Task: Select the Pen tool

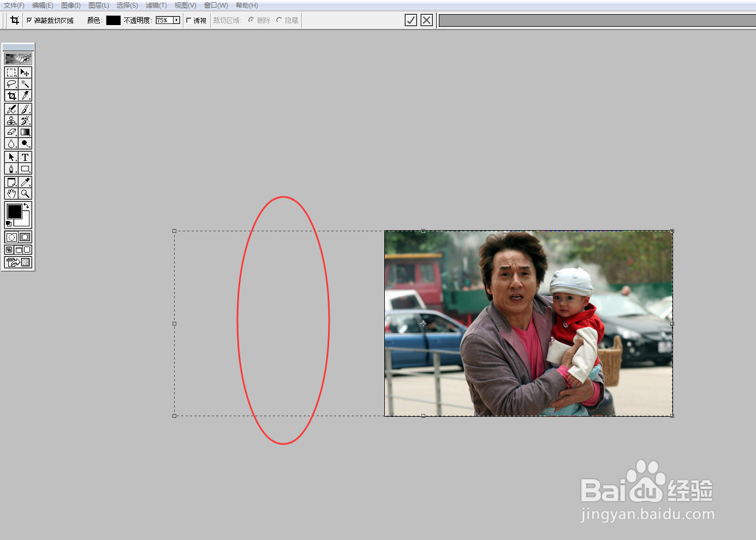Action: coord(11,169)
